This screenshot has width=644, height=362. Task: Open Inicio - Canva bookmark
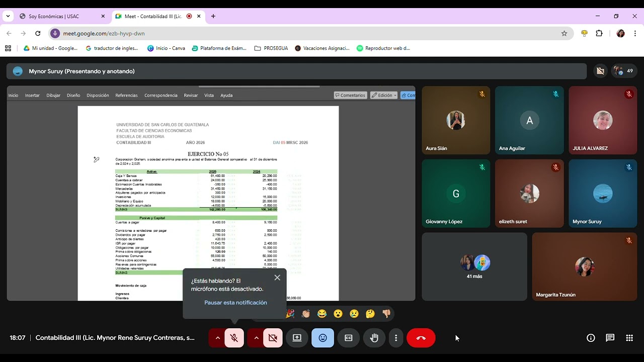click(x=166, y=48)
